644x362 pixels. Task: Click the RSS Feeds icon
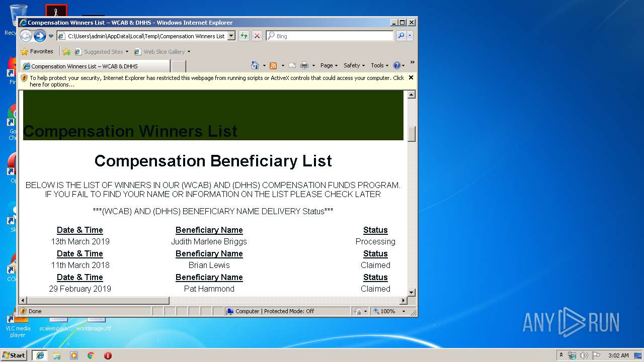pos(273,65)
